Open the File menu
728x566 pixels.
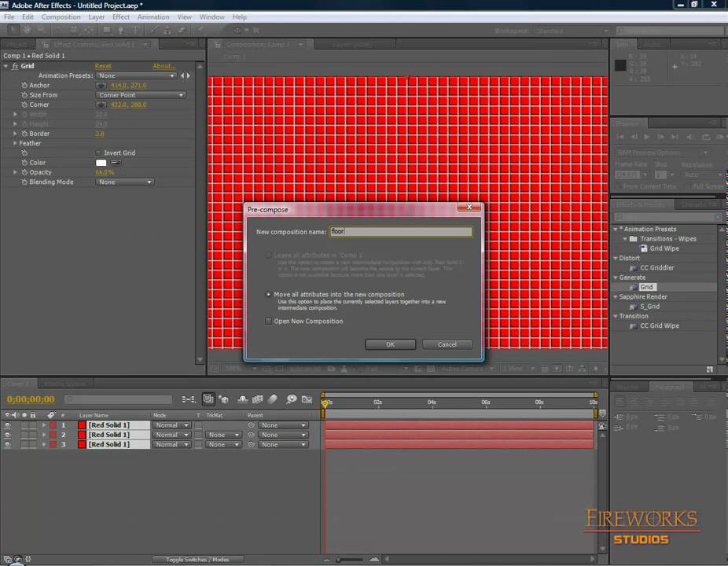(9, 17)
